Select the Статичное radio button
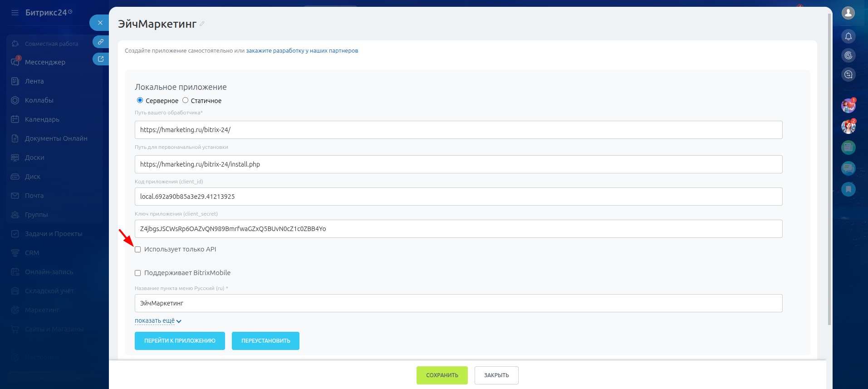The width and height of the screenshot is (868, 389). pyautogui.click(x=185, y=100)
